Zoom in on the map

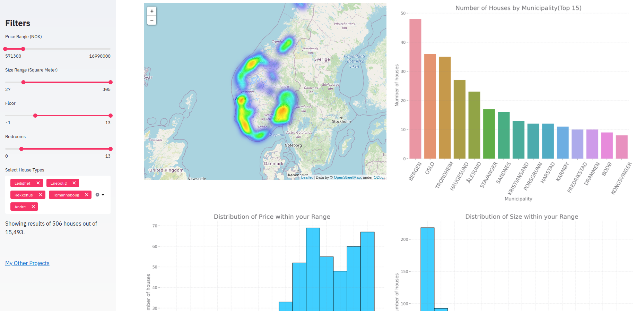[152, 11]
